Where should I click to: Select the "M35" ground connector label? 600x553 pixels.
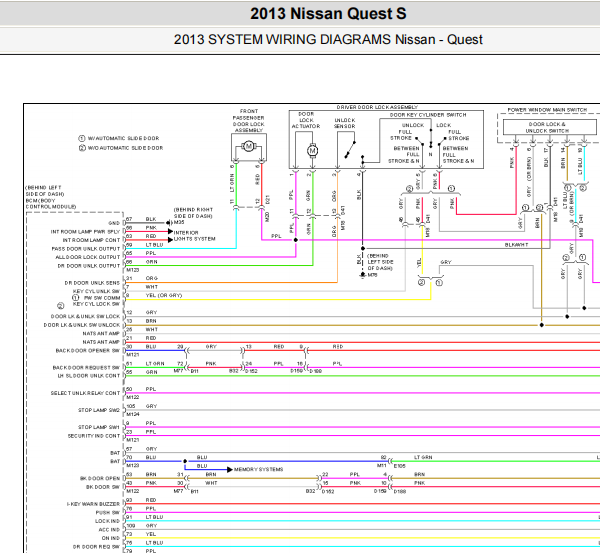tap(179, 222)
